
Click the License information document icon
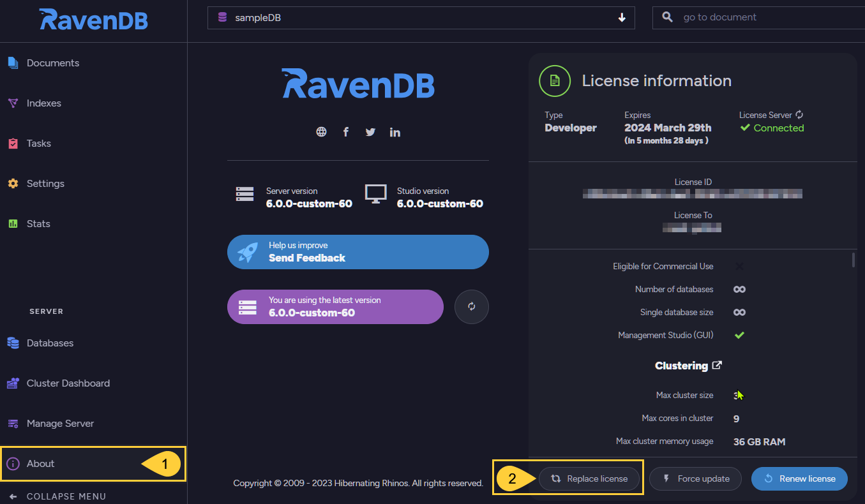tap(555, 81)
